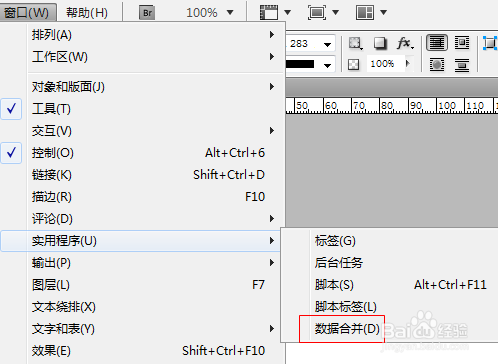Click the 283 value field

[x=303, y=43]
